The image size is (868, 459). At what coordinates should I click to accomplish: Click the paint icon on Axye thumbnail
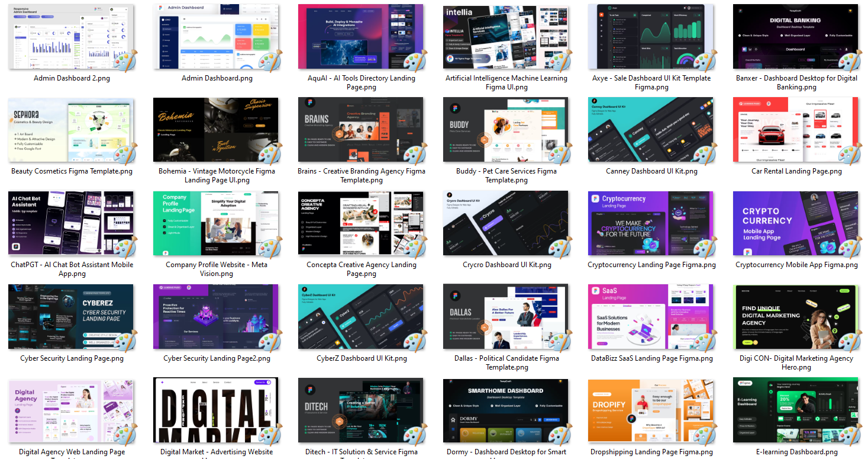705,60
